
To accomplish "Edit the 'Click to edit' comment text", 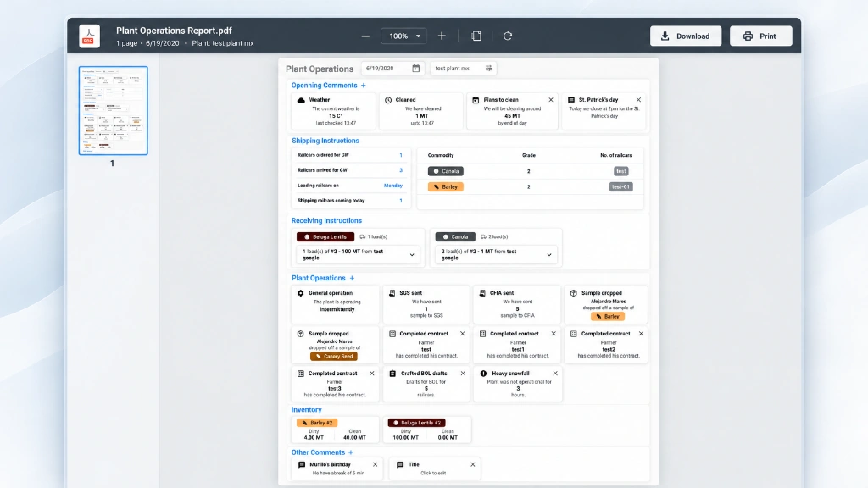I will click(433, 473).
